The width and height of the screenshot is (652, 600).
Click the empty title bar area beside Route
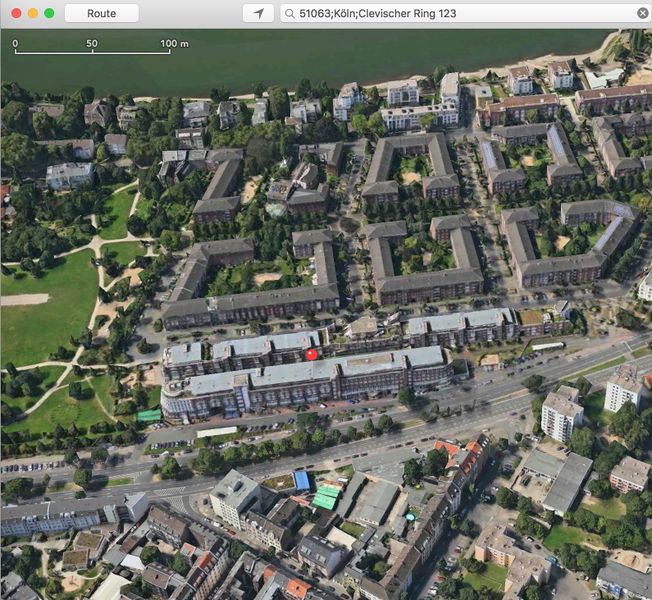(x=190, y=13)
